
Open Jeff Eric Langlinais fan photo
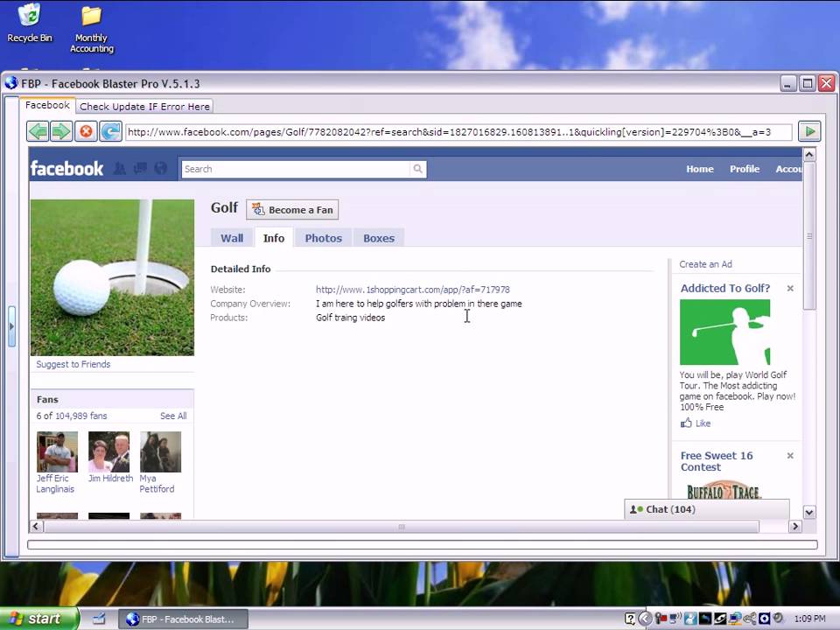pos(58,451)
